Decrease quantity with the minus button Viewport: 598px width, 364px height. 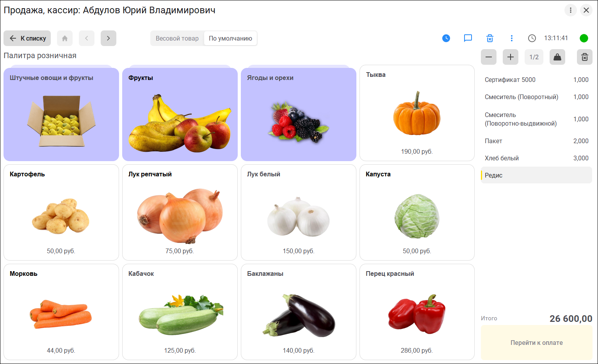pos(489,57)
